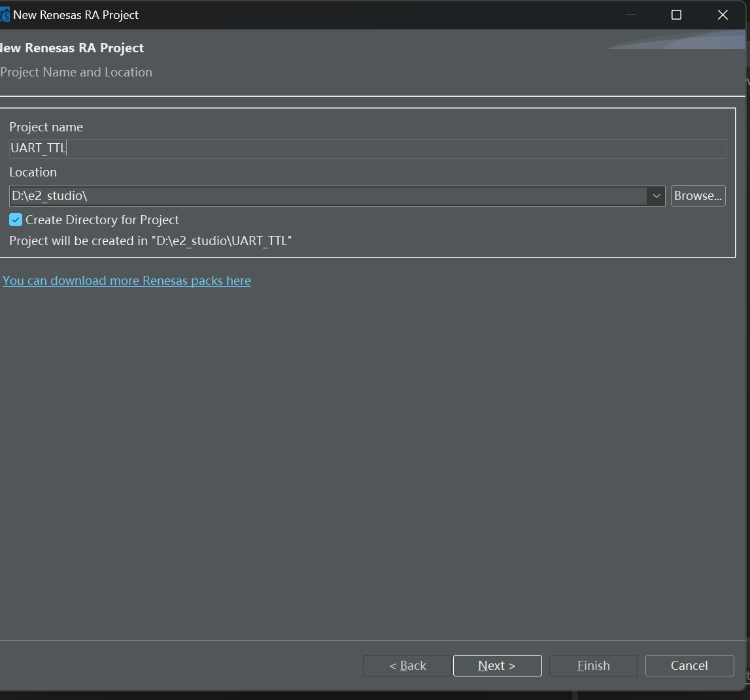Click the project path text "D:\e2_studio\UART_TTL"
The height and width of the screenshot is (700, 750).
click(222, 241)
